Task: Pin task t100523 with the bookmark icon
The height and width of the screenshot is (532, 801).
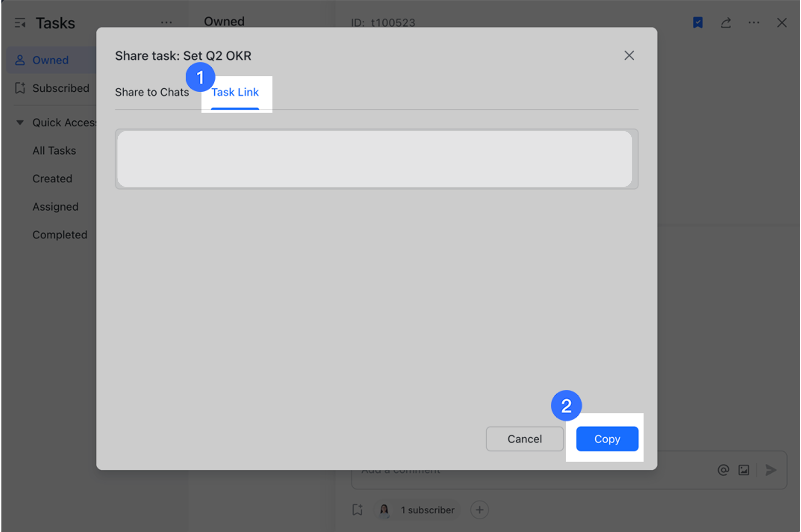Action: click(x=698, y=23)
